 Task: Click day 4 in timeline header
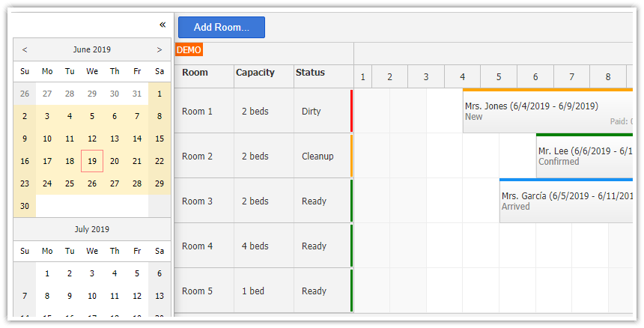coord(463,76)
